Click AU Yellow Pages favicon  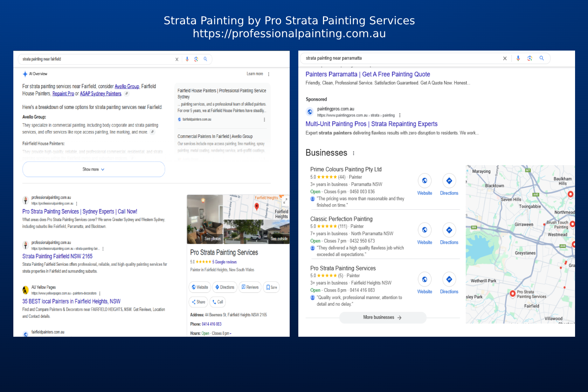(x=25, y=290)
